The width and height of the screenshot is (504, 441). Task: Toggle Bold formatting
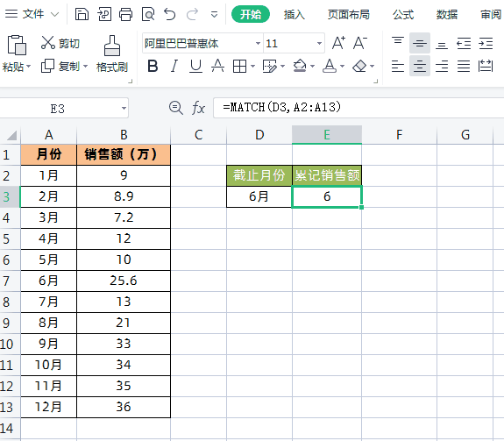153,67
